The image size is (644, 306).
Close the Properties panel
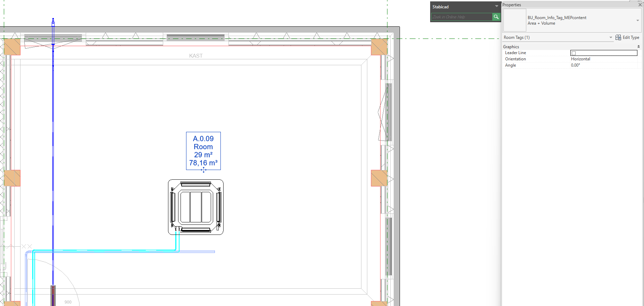pos(640,5)
